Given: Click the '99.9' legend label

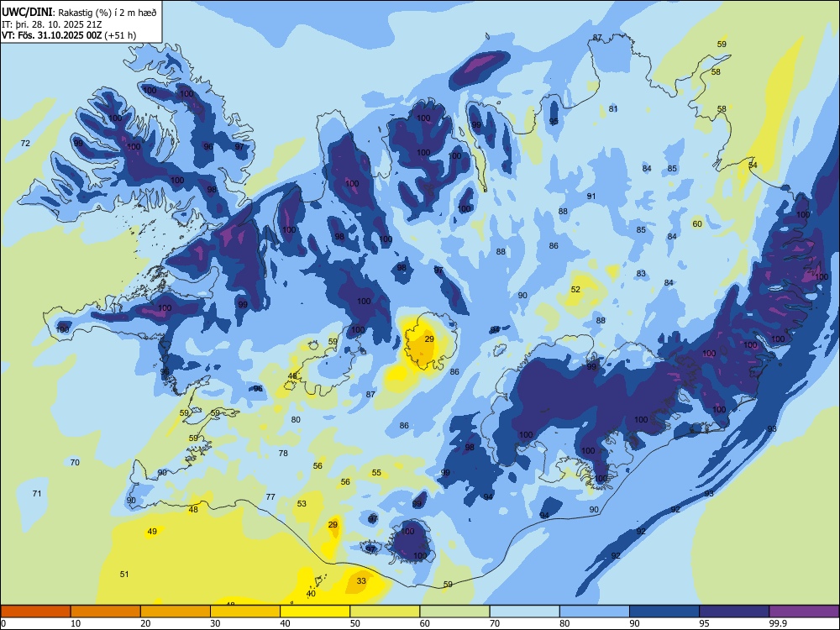Looking at the screenshot, I should pyautogui.click(x=777, y=623).
